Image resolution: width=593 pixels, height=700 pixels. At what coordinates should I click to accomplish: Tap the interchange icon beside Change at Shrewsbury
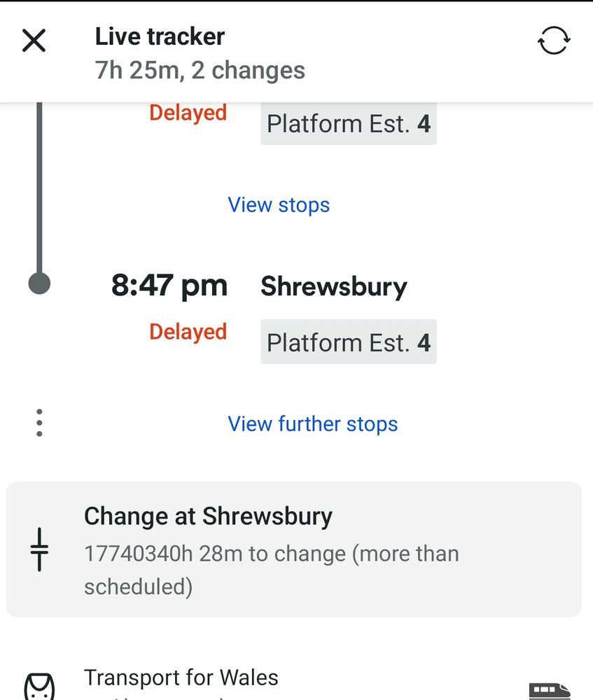tap(39, 551)
